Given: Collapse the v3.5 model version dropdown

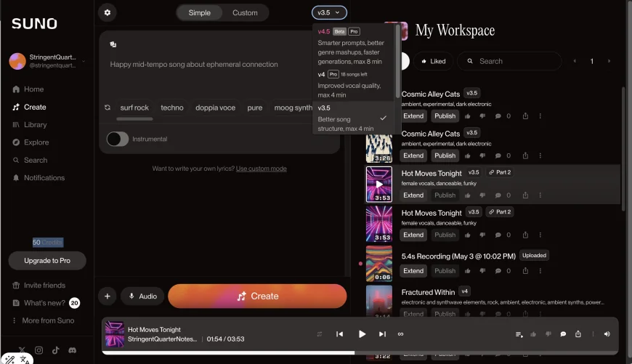Looking at the screenshot, I should [x=329, y=12].
